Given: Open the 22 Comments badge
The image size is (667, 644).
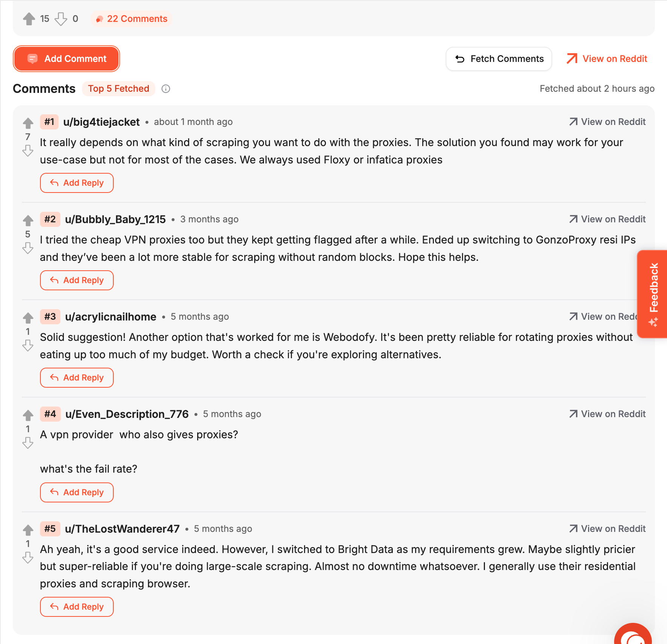Looking at the screenshot, I should pyautogui.click(x=131, y=19).
